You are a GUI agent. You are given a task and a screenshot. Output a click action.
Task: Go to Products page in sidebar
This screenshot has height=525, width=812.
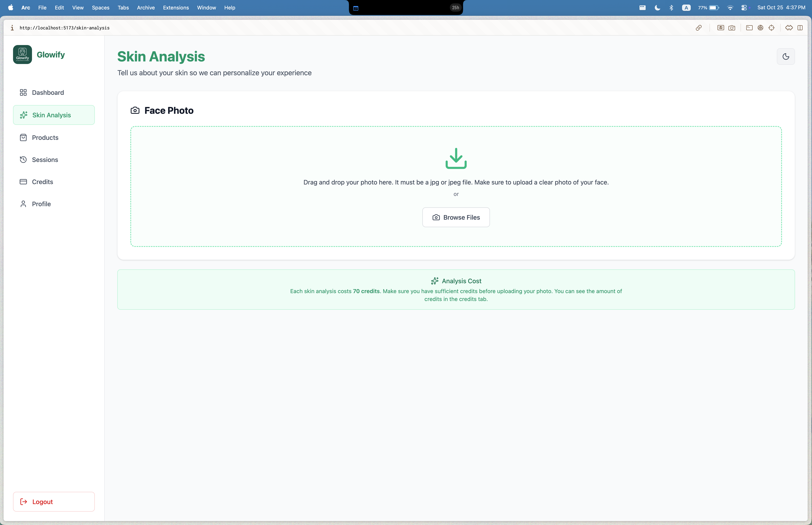click(45, 138)
